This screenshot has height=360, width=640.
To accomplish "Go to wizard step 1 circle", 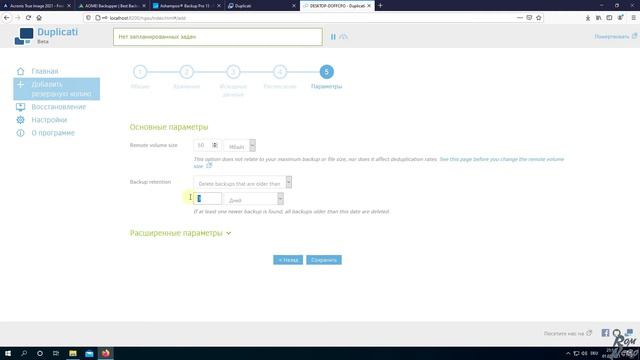I will (x=140, y=72).
